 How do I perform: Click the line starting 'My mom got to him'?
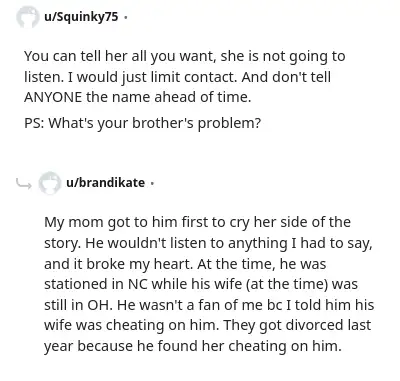click(x=197, y=222)
